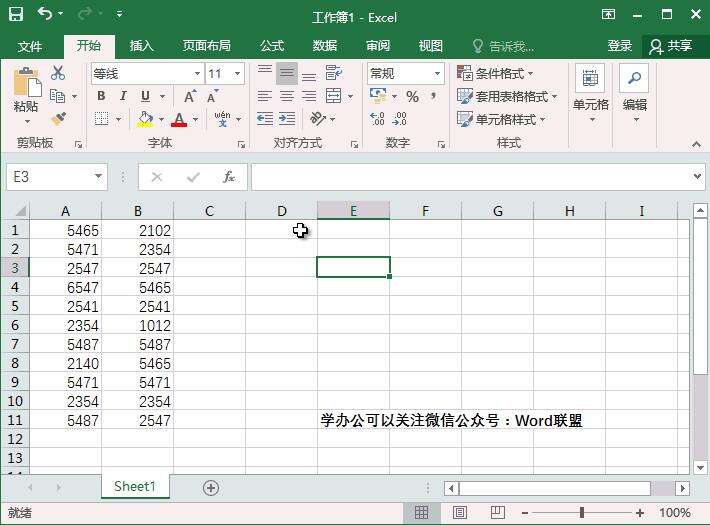Select cell B6 containing 1012
Viewport: 710px width, 525px height.
coord(138,326)
